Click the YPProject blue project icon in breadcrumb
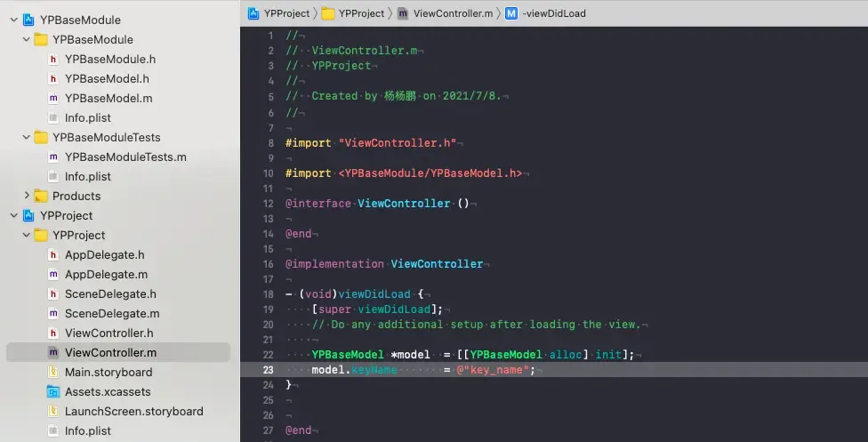Screen dimensions: 868x442 [253, 13]
